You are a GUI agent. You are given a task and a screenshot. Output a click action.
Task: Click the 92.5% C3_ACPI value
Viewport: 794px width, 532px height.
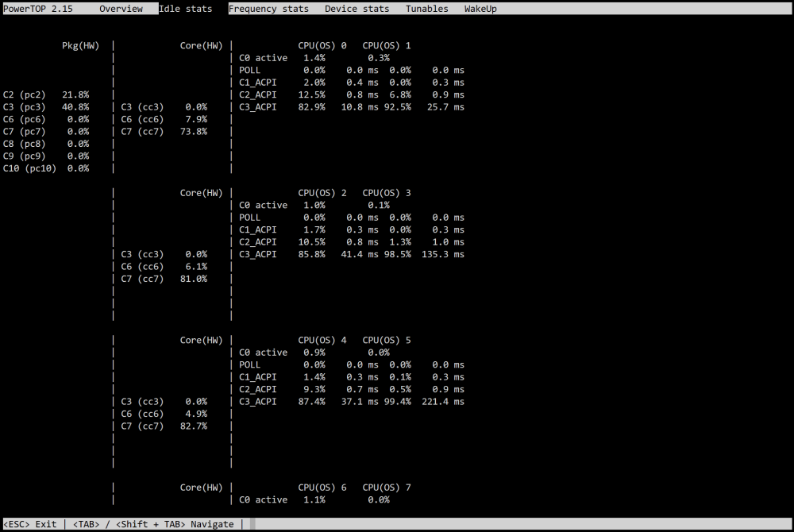398,107
